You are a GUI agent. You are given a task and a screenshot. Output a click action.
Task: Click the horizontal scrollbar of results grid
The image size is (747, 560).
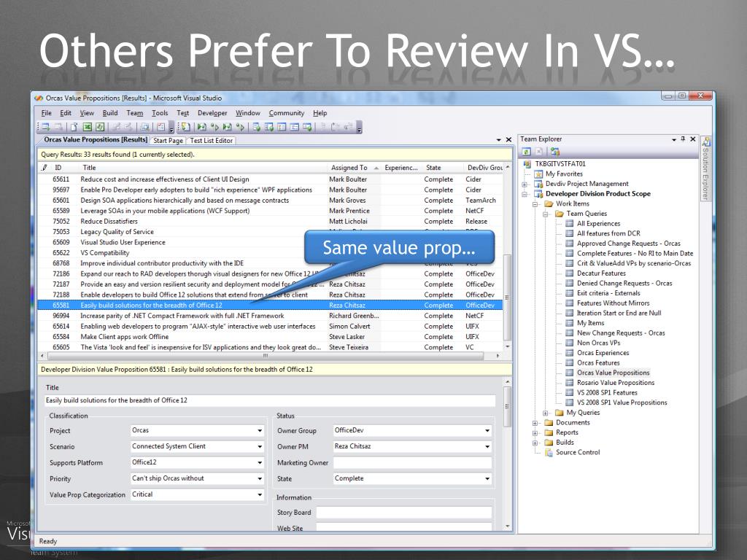266,356
